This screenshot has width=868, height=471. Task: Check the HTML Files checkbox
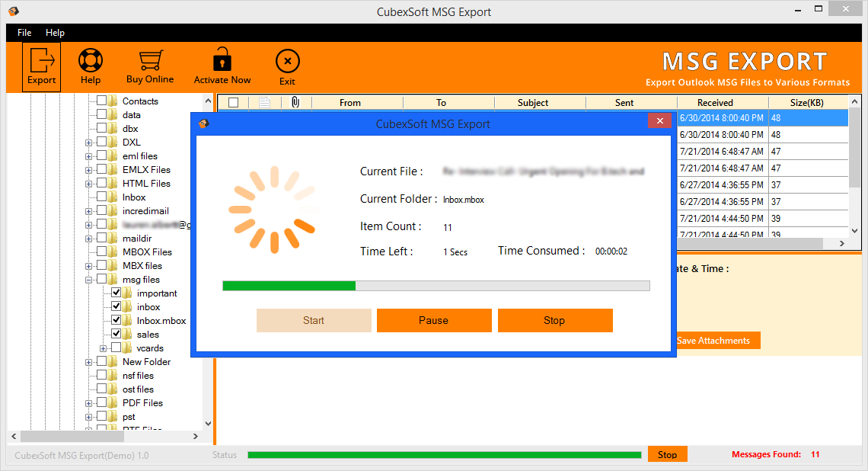[102, 183]
